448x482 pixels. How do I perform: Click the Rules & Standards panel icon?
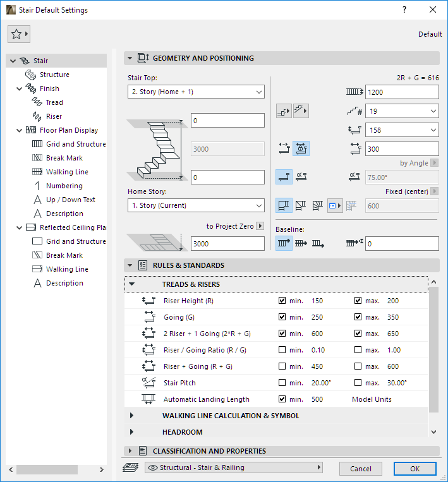tap(143, 265)
